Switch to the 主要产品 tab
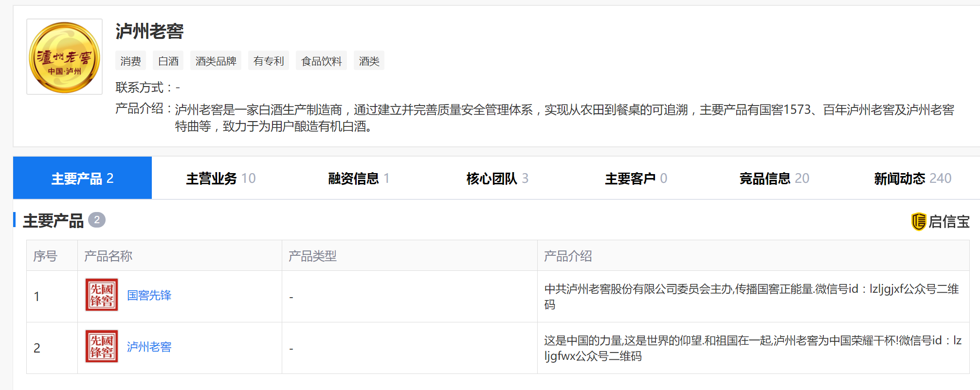Viewport: 980px width, 390px height. click(x=82, y=178)
